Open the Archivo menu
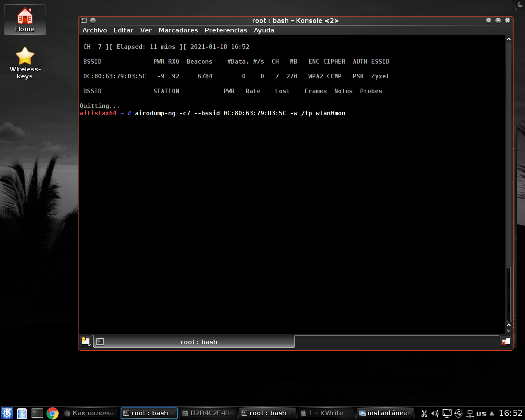 coord(94,30)
